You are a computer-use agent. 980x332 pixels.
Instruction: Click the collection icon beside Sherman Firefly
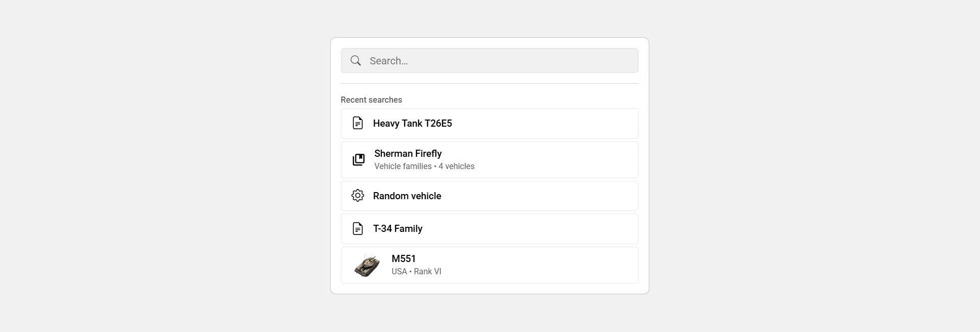pos(359,160)
